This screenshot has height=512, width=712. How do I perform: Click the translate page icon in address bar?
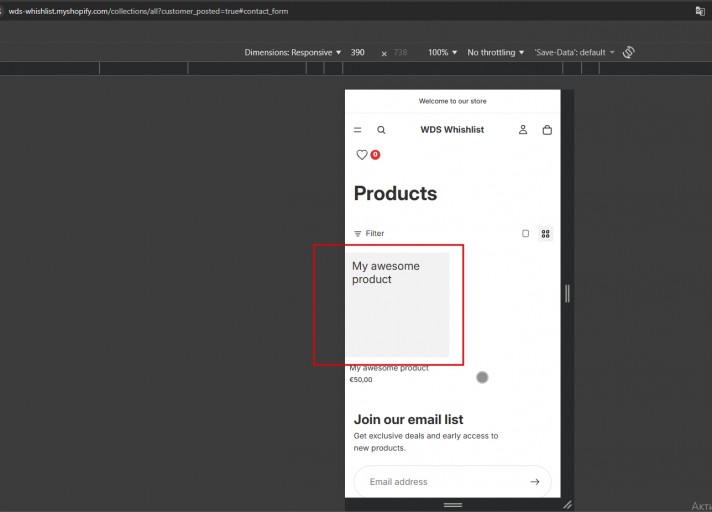tap(700, 11)
